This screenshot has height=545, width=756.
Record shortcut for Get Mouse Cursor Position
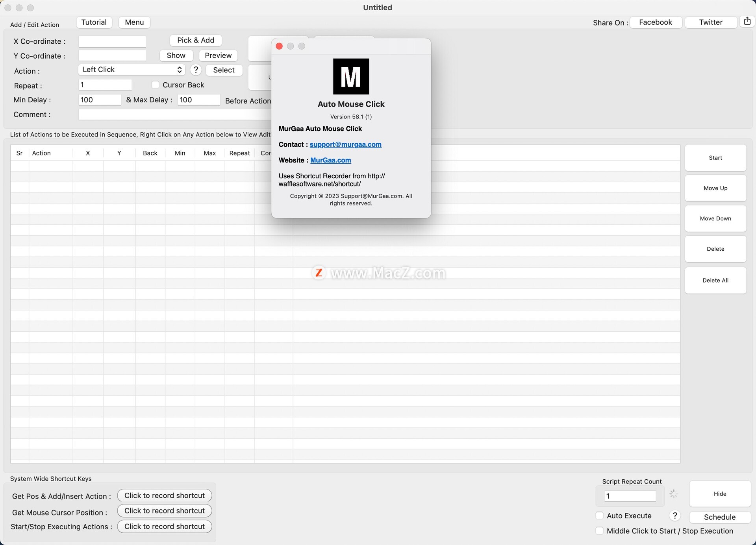click(x=165, y=511)
